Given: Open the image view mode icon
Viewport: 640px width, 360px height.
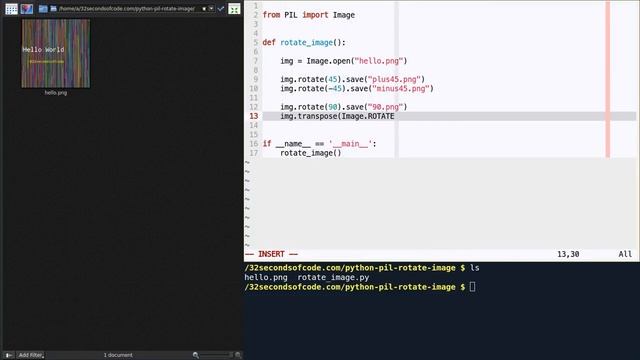Looking at the screenshot, I should click(27, 9).
